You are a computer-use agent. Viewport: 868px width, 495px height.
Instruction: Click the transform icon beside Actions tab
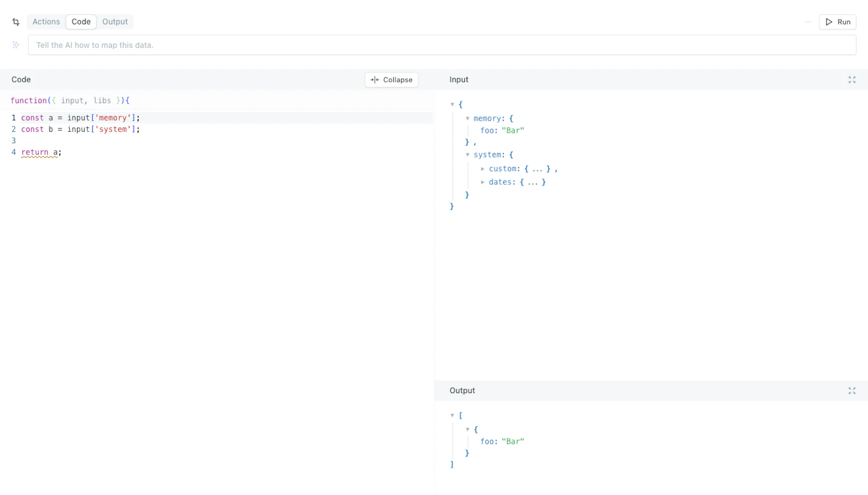[x=16, y=22]
